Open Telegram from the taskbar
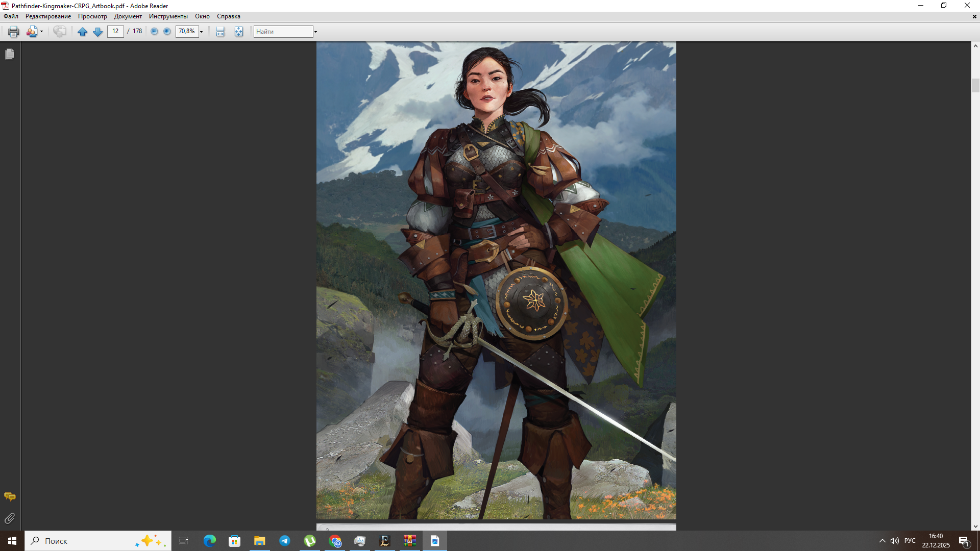This screenshot has height=551, width=980. pos(285,541)
